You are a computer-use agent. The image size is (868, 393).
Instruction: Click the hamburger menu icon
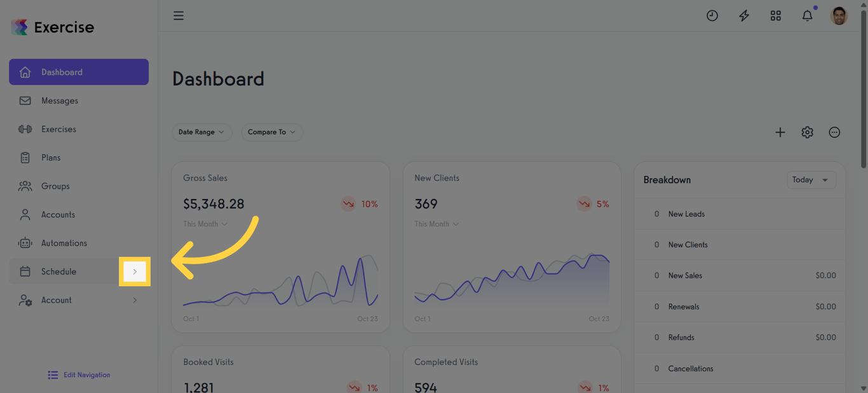point(179,16)
